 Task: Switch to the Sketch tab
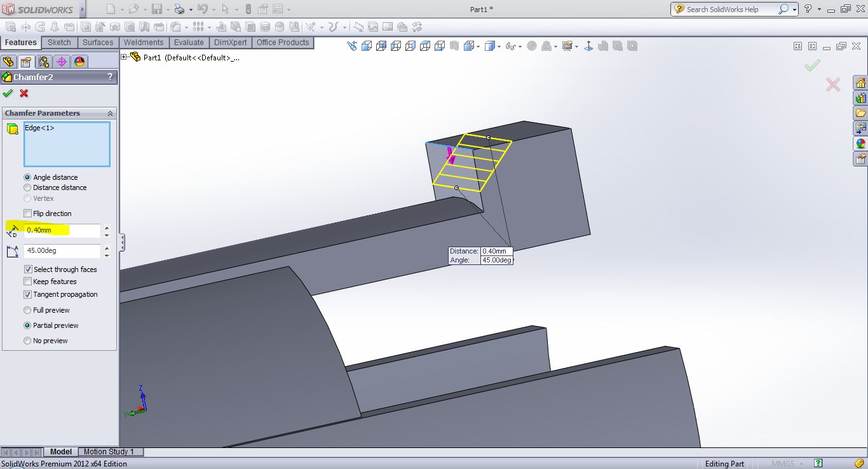tap(59, 43)
